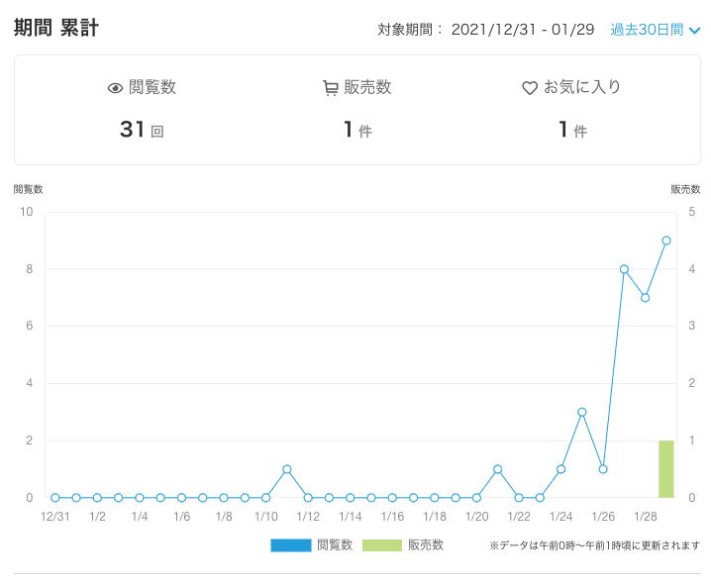This screenshot has height=588, width=711.
Task: Open the 過去30日間 period dropdown
Action: (655, 30)
